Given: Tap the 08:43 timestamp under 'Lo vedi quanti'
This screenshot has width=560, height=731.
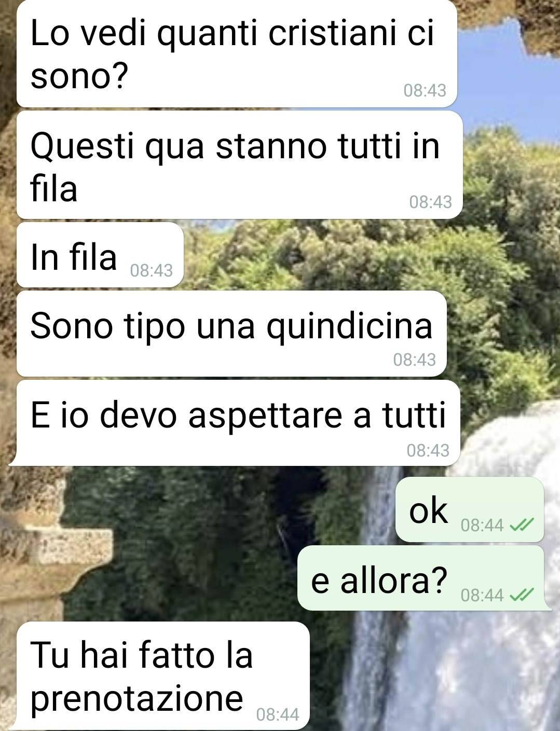Looking at the screenshot, I should (425, 90).
